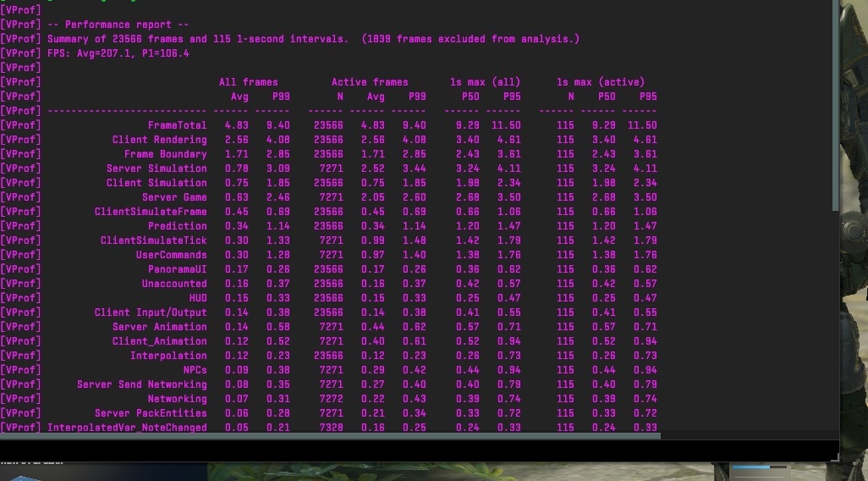This screenshot has height=481, width=868.
Task: Click the 'FrameTotal' row label
Action: coord(177,126)
